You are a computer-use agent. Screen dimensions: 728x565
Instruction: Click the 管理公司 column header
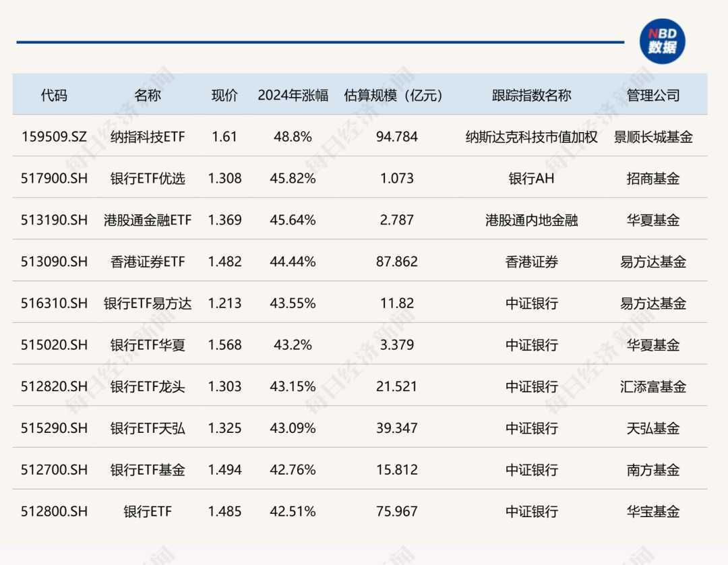pyautogui.click(x=653, y=95)
